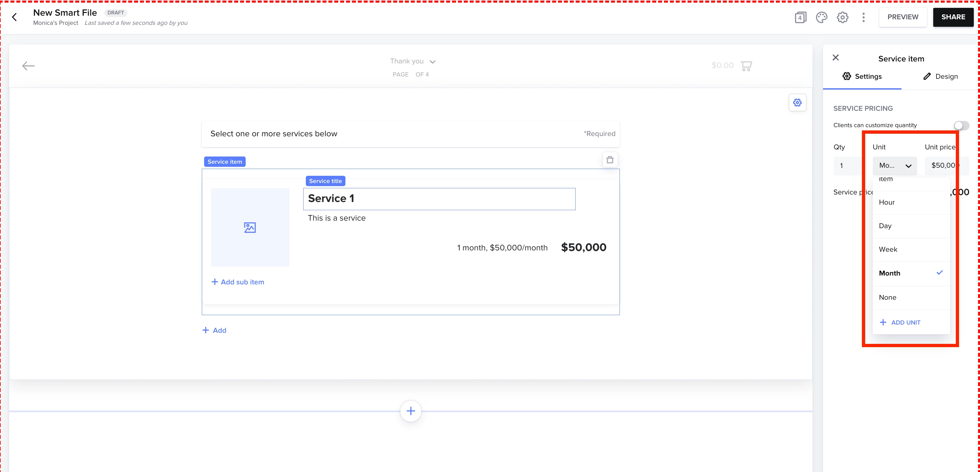
Task: Delete service item with trash icon
Action: point(610,160)
